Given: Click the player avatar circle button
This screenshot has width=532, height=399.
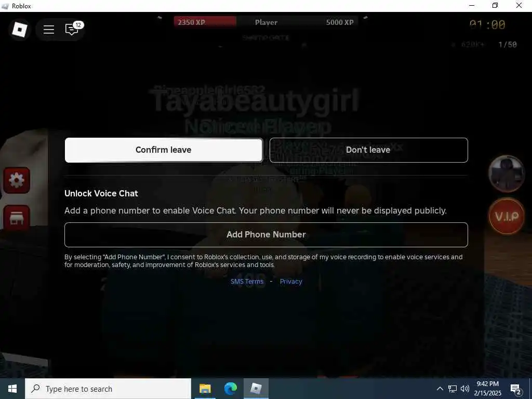Looking at the screenshot, I should point(507,174).
